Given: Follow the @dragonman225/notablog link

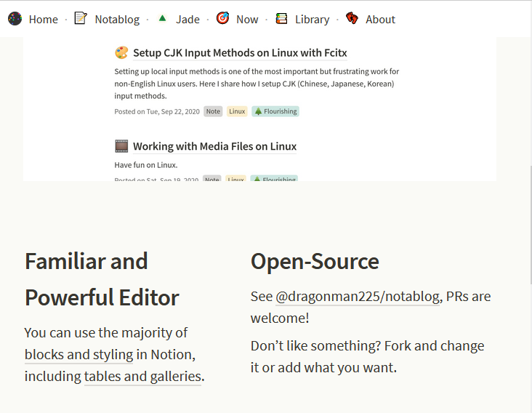Looking at the screenshot, I should [358, 297].
